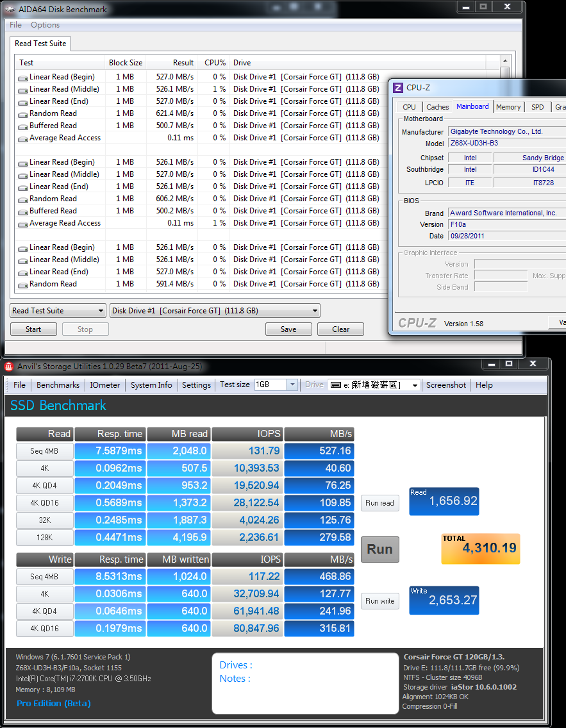Click the 4K QD16 read test button
The height and width of the screenshot is (728, 566).
45,503
